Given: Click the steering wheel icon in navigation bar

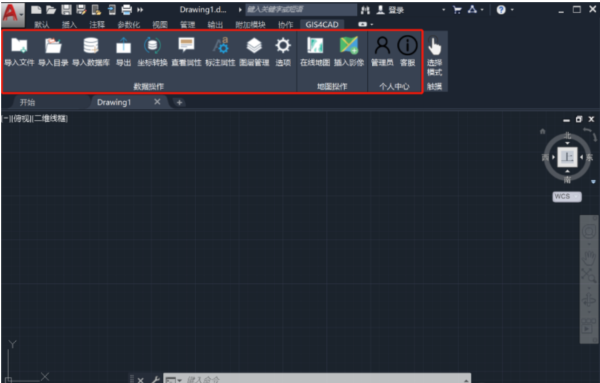Looking at the screenshot, I should tap(589, 231).
